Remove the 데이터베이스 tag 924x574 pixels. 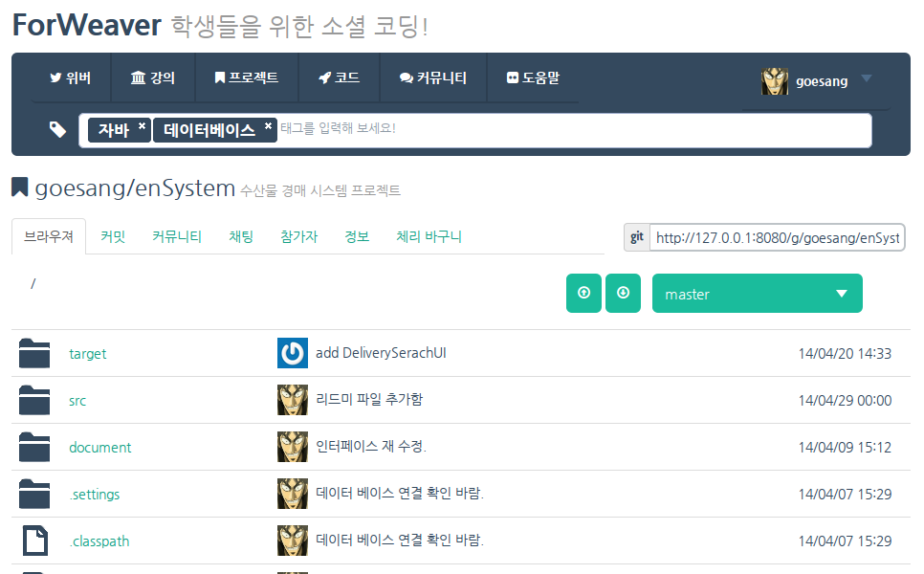pos(268,125)
